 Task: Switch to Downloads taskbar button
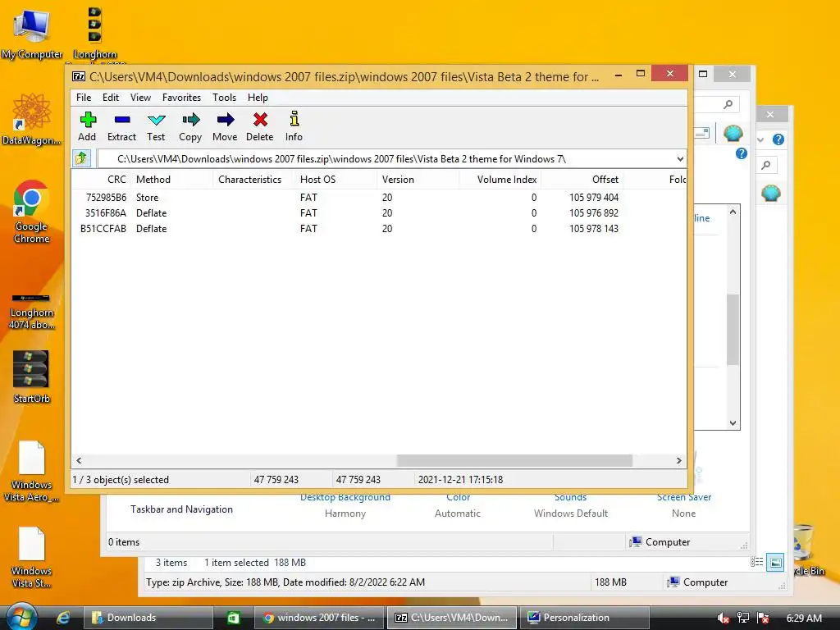tap(148, 618)
